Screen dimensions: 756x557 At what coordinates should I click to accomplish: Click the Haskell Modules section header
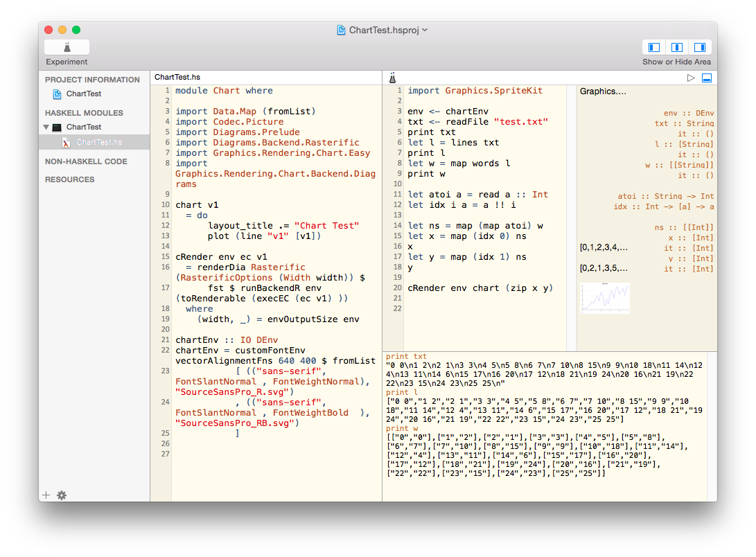pos(84,113)
